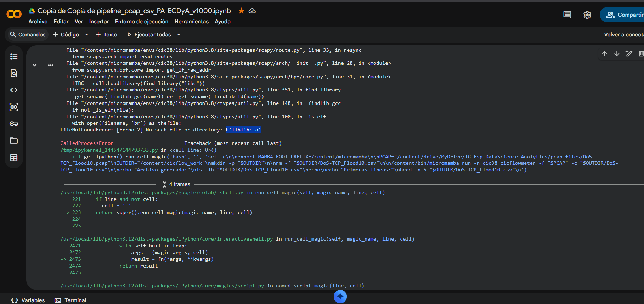This screenshot has height=304, width=644.
Task: Open the settings gear icon
Action: click(x=587, y=15)
